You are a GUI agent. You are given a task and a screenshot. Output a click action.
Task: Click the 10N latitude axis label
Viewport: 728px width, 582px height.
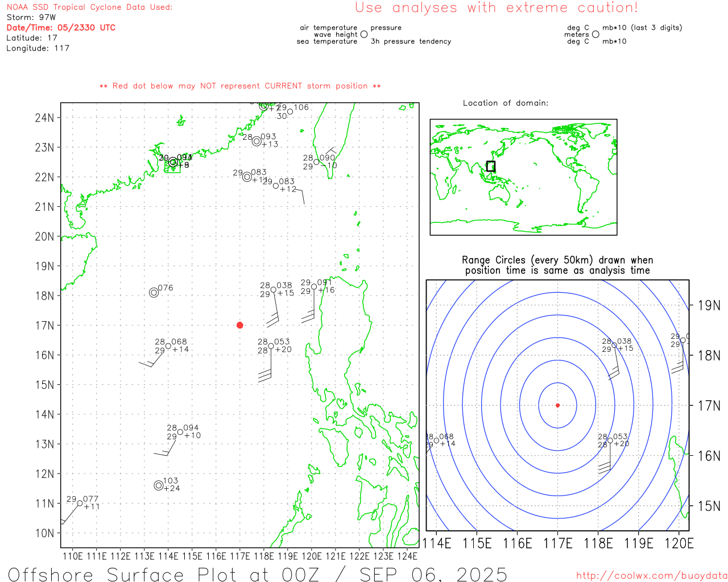[44, 533]
